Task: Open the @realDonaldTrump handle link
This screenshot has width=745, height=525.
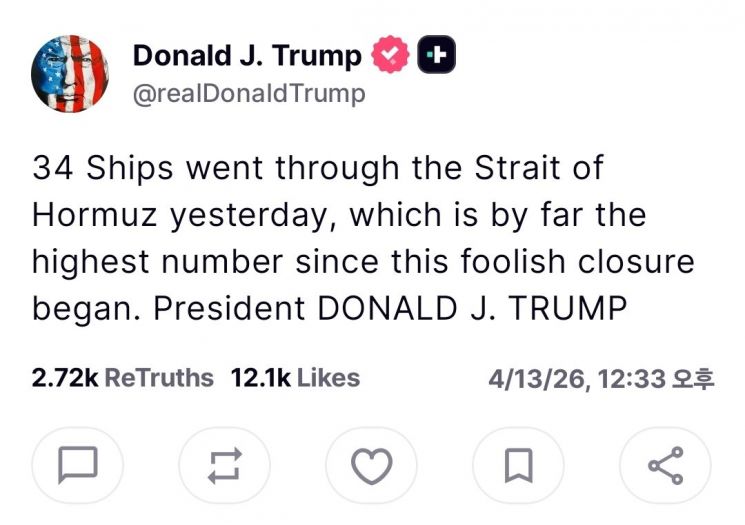Action: pyautogui.click(x=249, y=94)
